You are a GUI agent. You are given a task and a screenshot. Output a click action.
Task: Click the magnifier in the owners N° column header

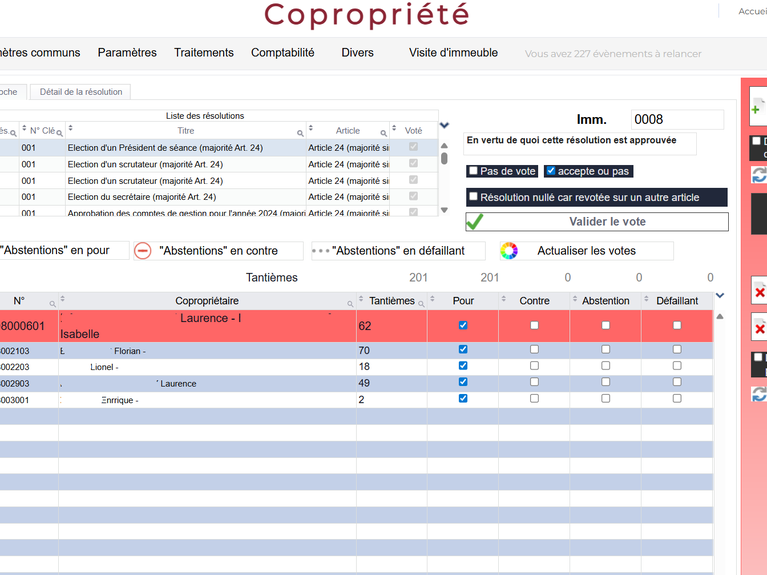pyautogui.click(x=52, y=304)
